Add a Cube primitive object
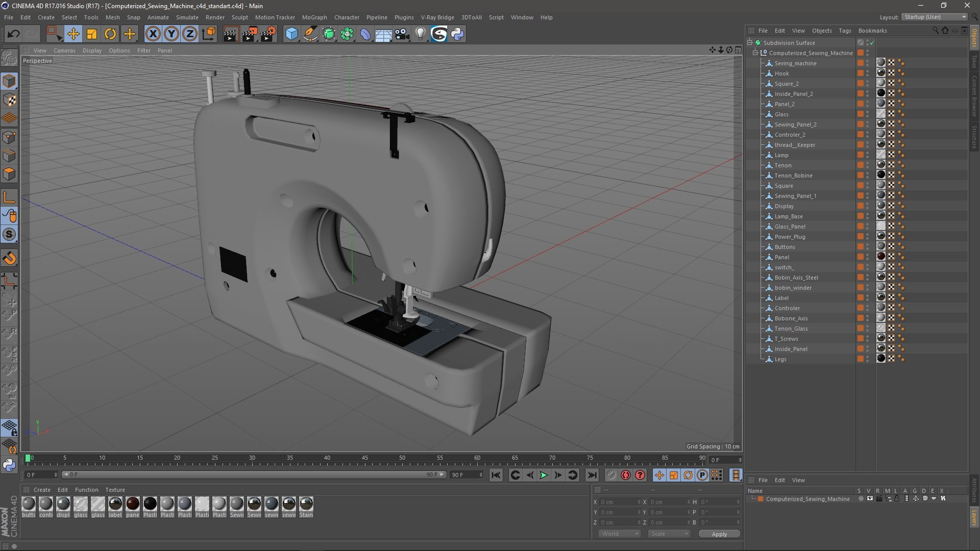The height and width of the screenshot is (551, 980). pyautogui.click(x=291, y=34)
